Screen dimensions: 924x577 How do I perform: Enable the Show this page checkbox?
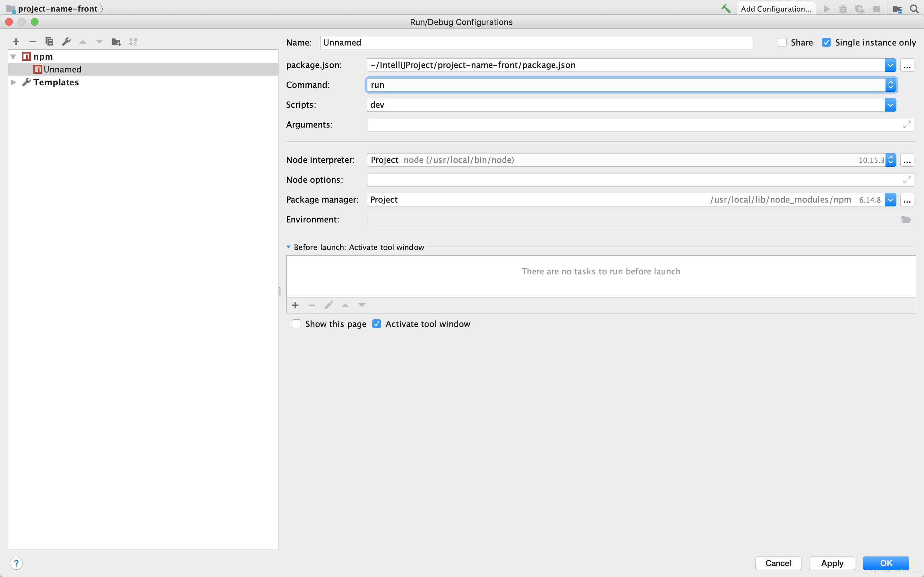pyautogui.click(x=297, y=324)
